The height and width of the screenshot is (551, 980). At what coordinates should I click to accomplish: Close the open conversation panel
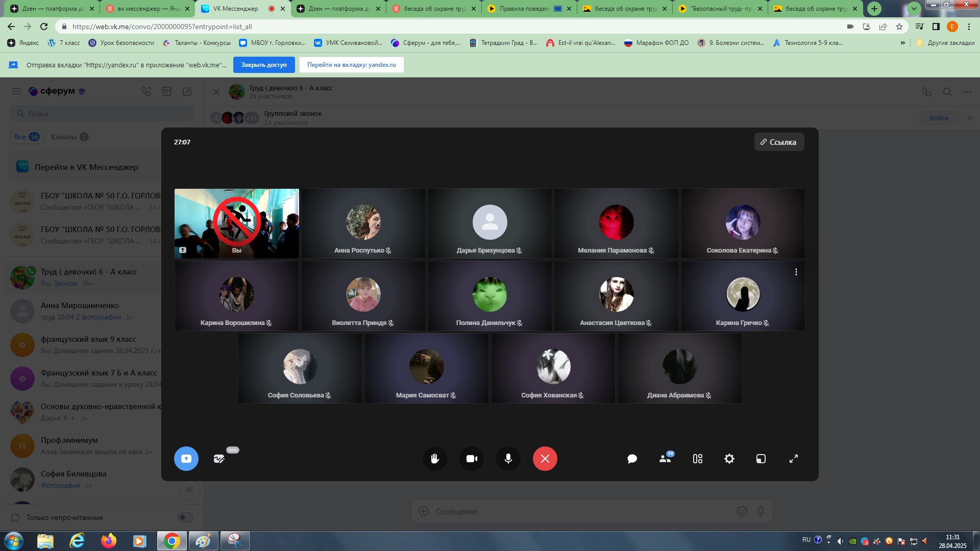click(216, 92)
